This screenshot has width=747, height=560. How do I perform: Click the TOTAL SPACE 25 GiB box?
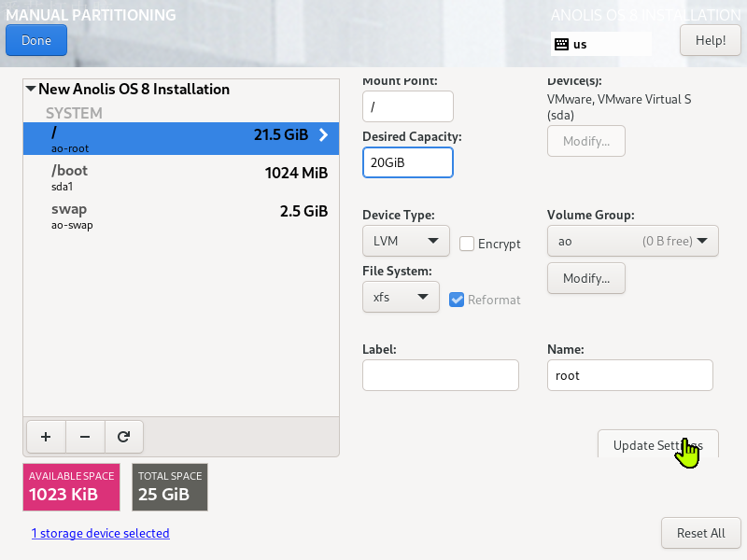[170, 487]
